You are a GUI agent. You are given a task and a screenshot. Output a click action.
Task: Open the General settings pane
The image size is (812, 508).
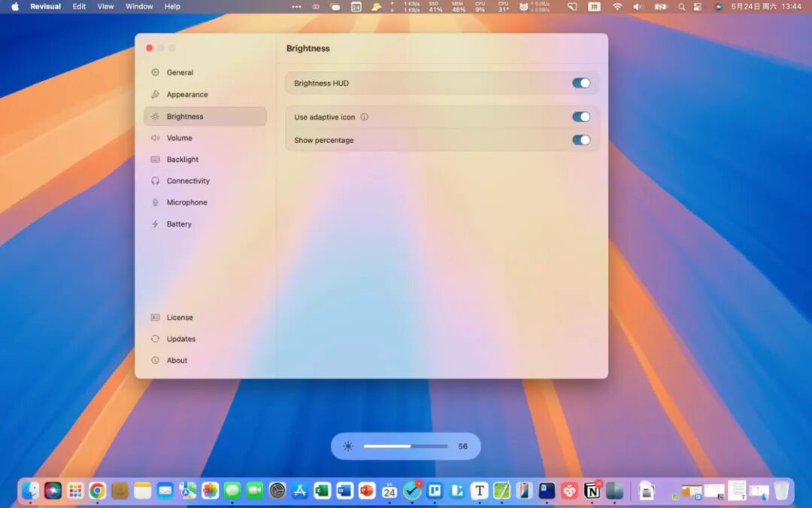pos(205,72)
